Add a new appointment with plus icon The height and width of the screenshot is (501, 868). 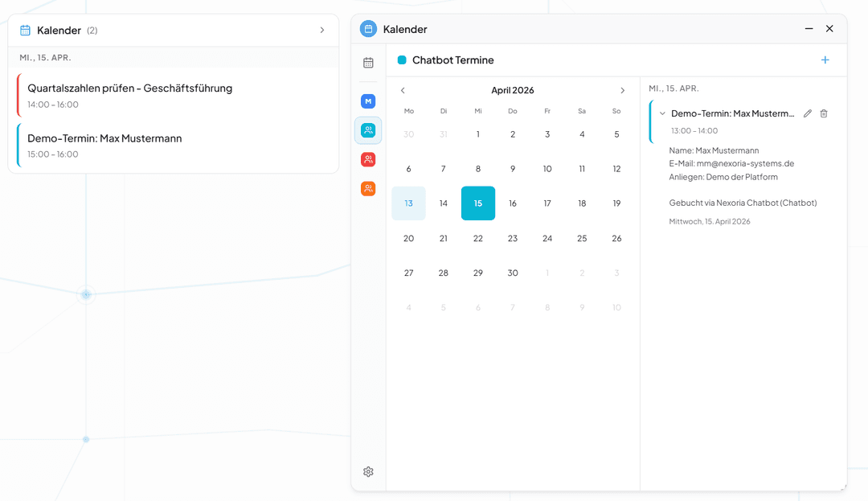tap(825, 60)
